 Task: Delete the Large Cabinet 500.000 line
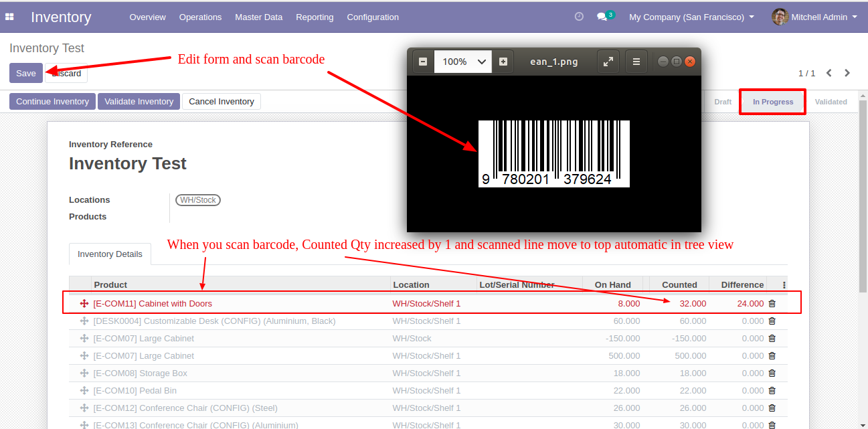point(772,356)
